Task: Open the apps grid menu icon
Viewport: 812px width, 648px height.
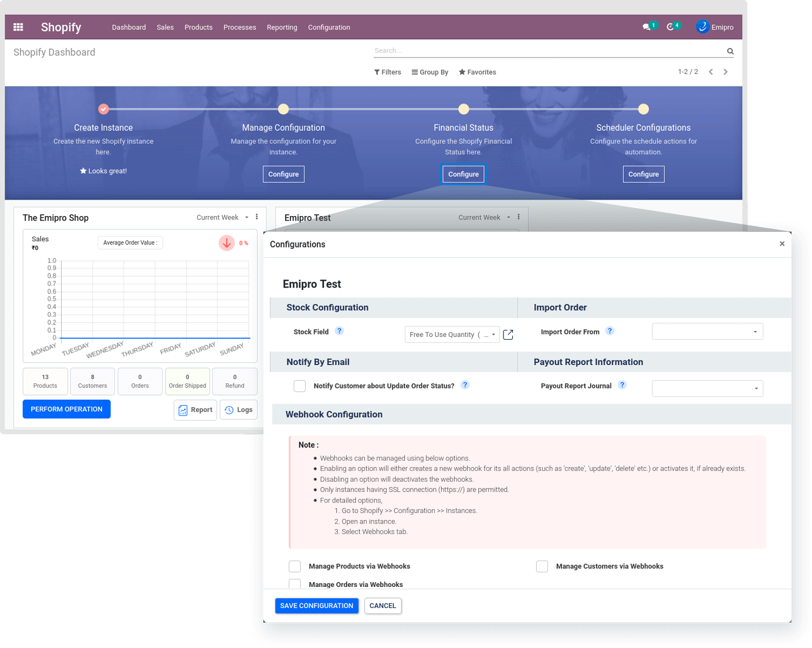Action: point(18,27)
